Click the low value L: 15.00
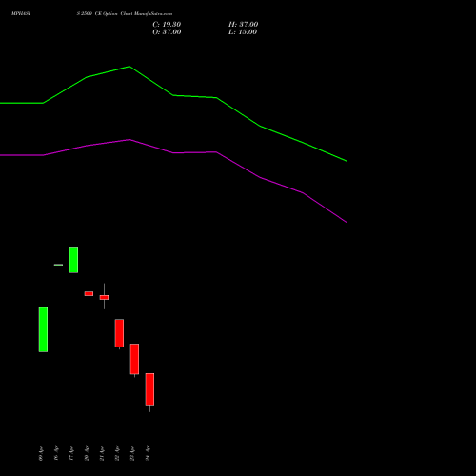The height and width of the screenshot is (476, 476). coord(243,32)
